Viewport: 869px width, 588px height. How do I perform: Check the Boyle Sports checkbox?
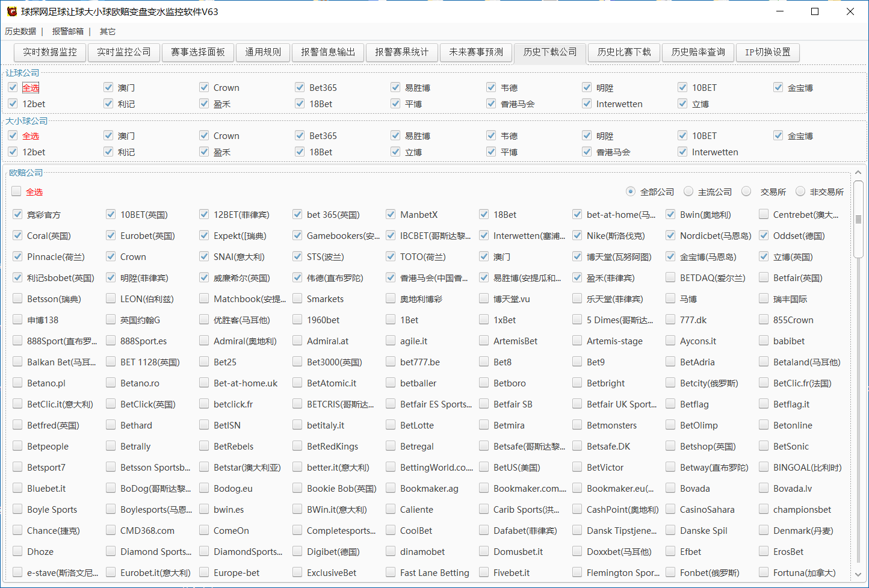(x=17, y=509)
